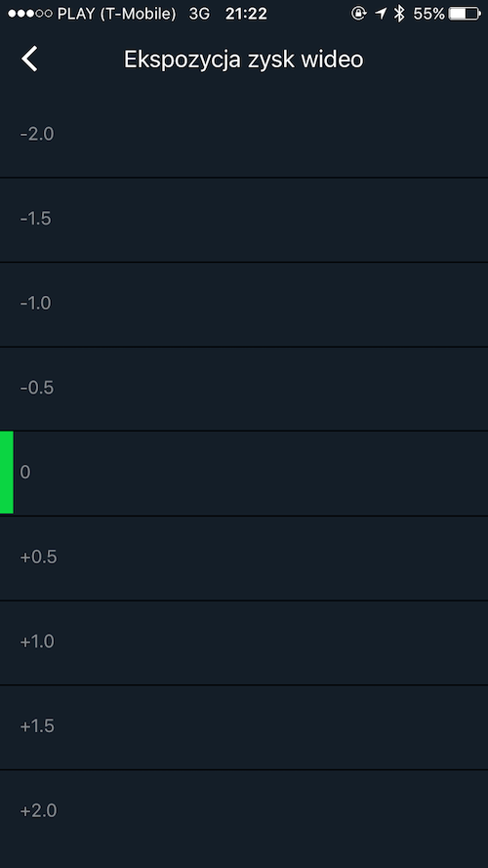Tap the Bluetooth icon in status bar

[399, 14]
